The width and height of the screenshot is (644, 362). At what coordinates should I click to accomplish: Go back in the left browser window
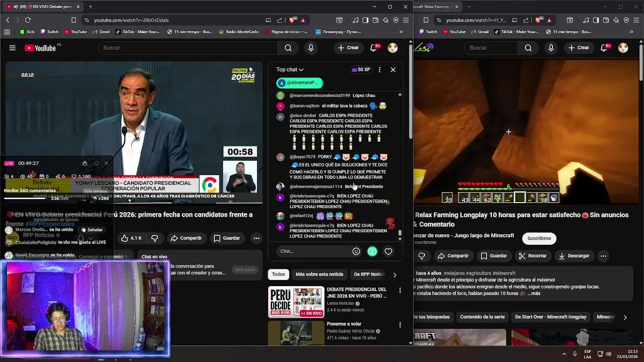tap(8, 20)
